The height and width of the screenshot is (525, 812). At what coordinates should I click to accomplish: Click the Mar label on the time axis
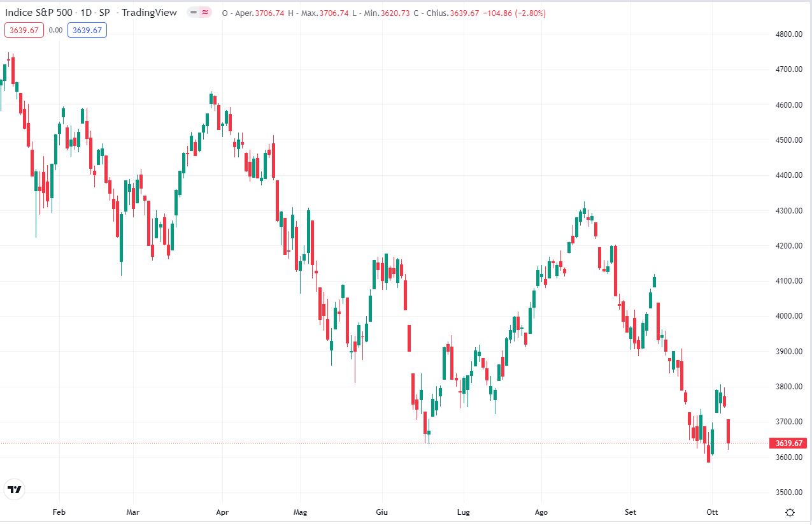pyautogui.click(x=133, y=512)
